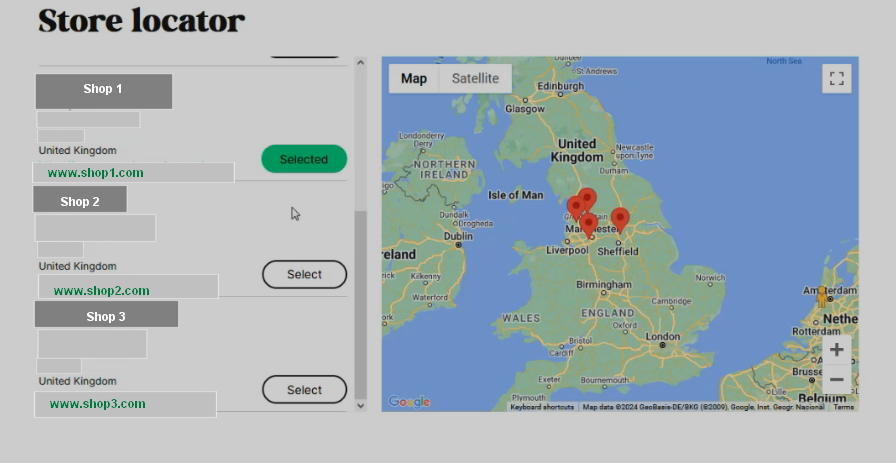Click London label on the map
Screen dimensions: 896x463
[663, 336]
